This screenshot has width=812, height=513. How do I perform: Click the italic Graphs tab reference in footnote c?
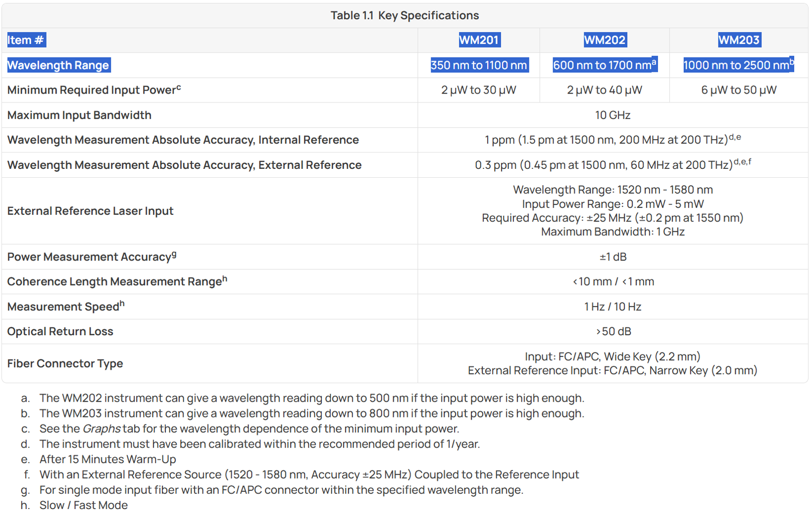click(101, 429)
